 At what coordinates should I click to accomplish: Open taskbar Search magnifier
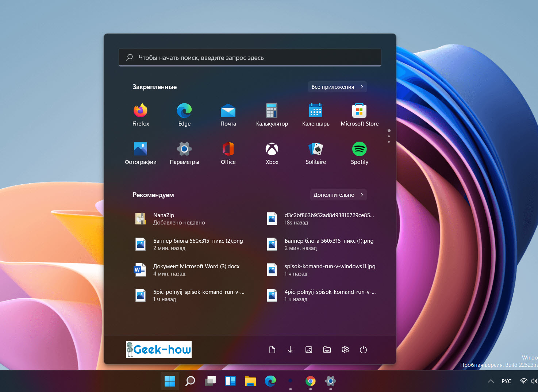coord(190,381)
